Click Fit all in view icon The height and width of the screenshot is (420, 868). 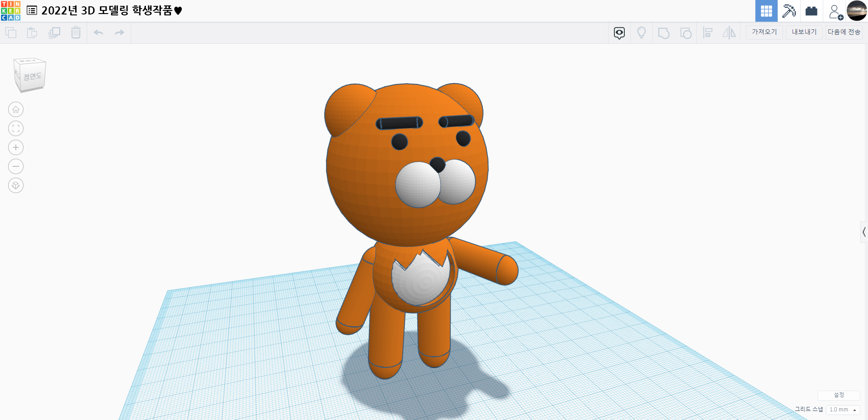(16, 128)
